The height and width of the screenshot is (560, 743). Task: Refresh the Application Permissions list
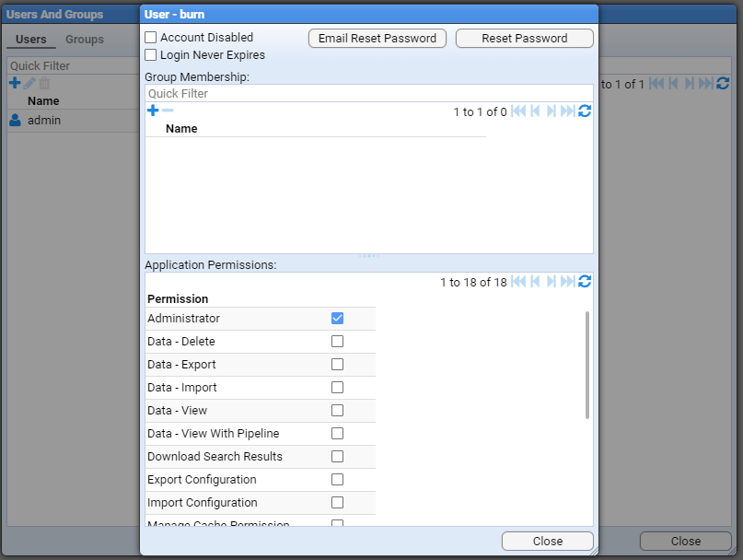pos(585,282)
